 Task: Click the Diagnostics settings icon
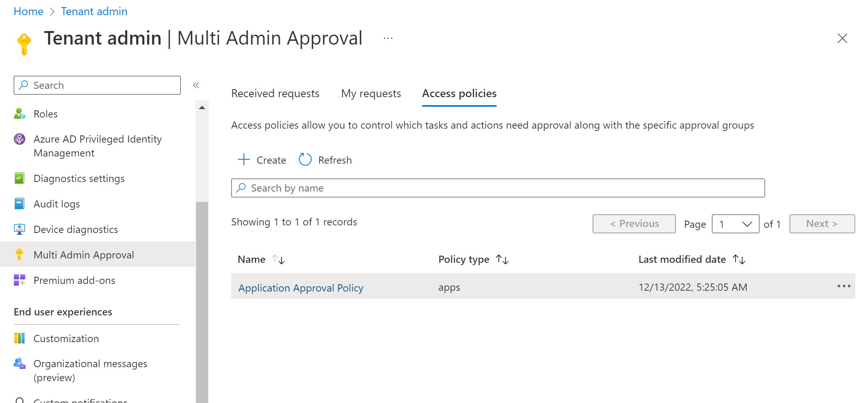20,178
